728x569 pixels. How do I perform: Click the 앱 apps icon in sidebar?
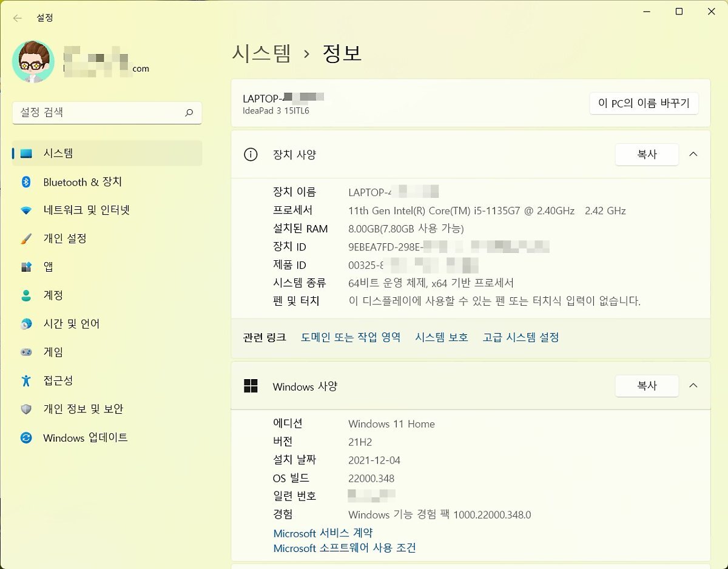click(x=26, y=267)
